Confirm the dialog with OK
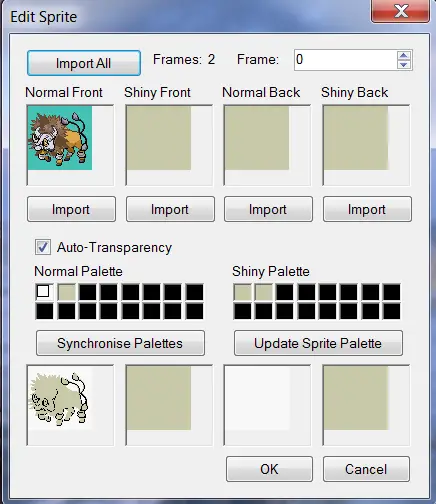Viewport: 436px width, 504px height. 269,469
